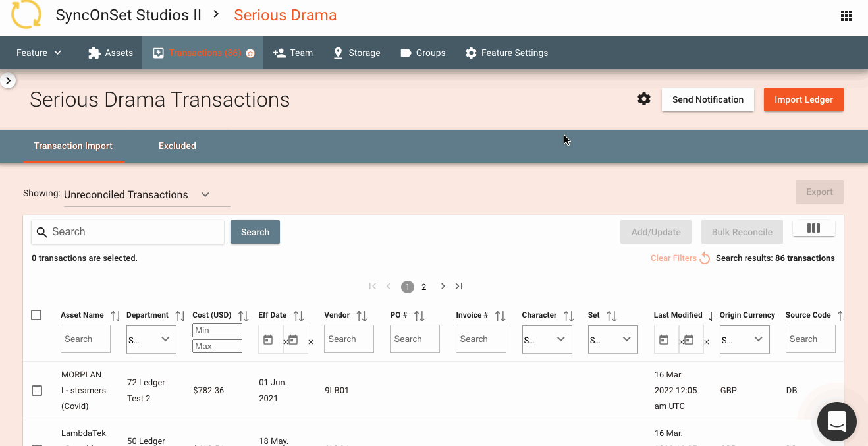
Task: Open the Storage tab
Action: click(357, 53)
